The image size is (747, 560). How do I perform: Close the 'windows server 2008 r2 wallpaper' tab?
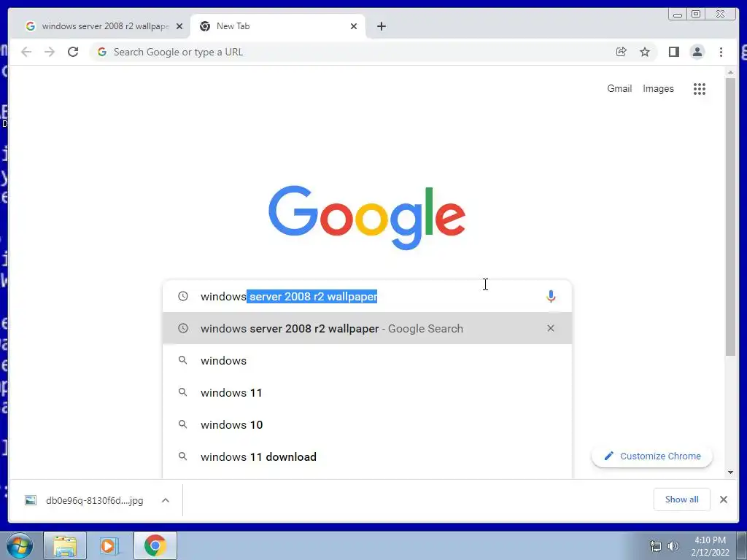[179, 26]
